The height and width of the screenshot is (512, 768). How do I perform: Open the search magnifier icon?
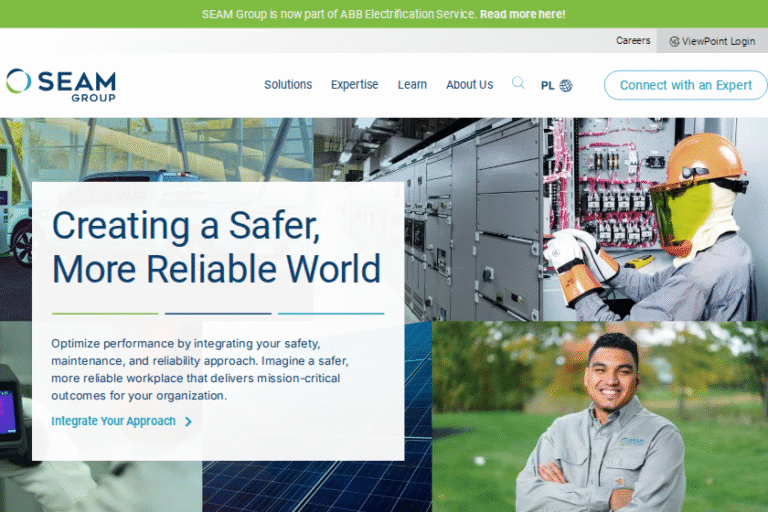(518, 84)
